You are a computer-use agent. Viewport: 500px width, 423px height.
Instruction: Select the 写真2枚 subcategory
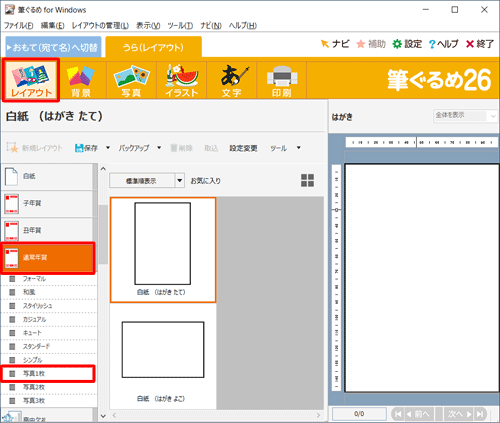(x=49, y=387)
